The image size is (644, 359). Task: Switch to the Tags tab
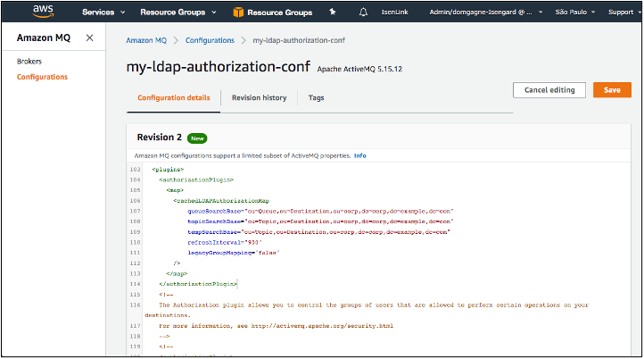pyautogui.click(x=317, y=98)
